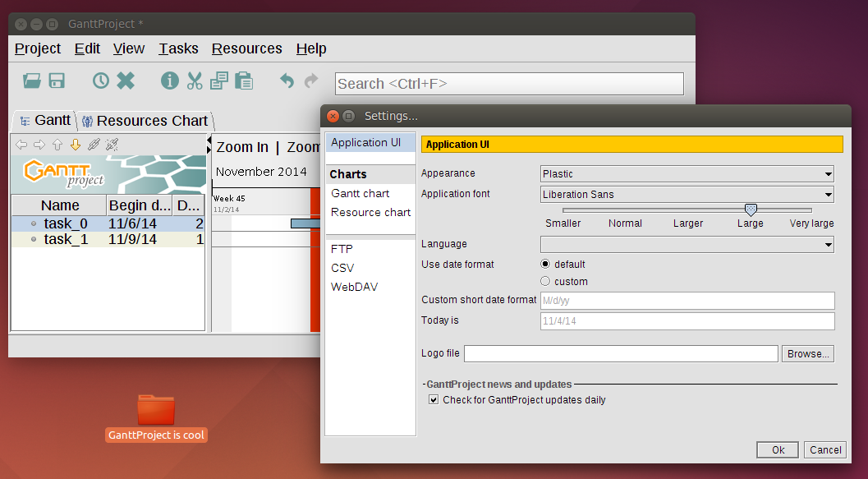
Task: Select the custom date format radio button
Action: 545,281
